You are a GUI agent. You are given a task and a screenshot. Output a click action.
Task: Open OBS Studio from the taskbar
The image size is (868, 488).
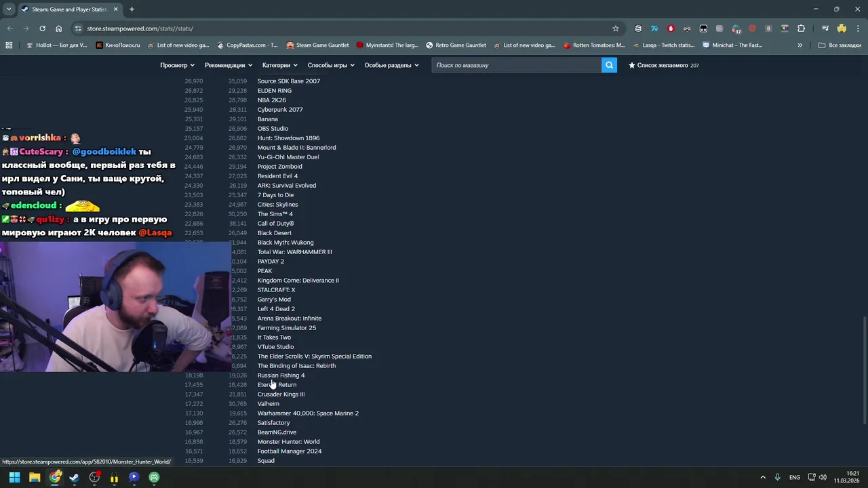click(x=94, y=477)
